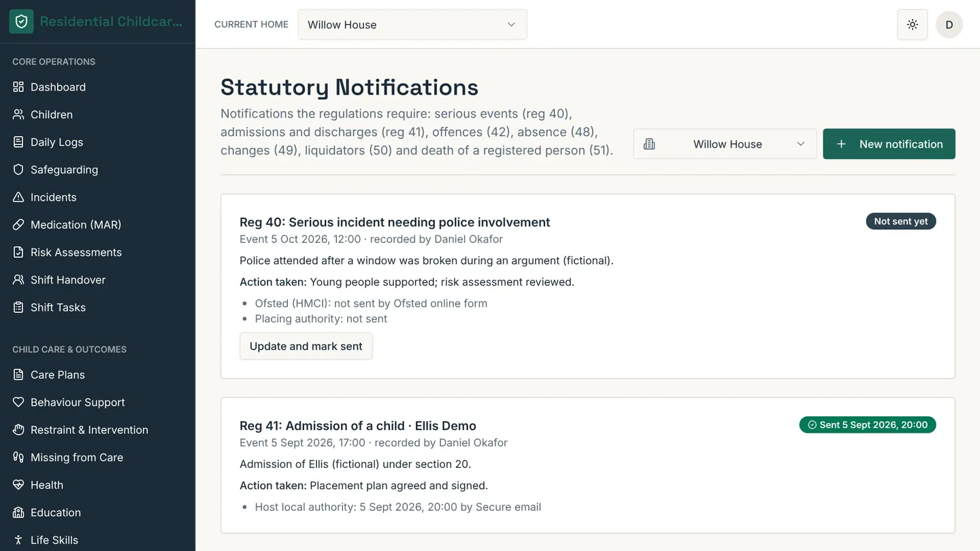
Task: Click the Shift Handover users icon
Action: tap(18, 280)
